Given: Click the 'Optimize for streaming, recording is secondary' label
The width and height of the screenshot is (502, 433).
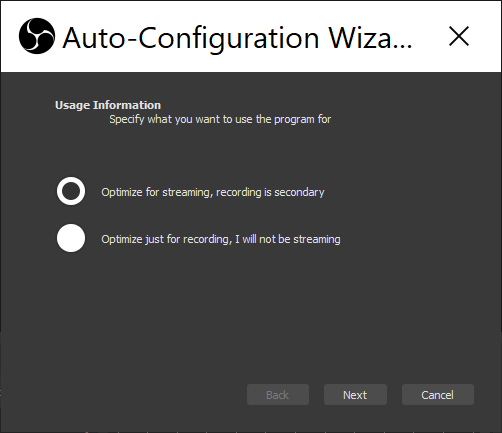Looking at the screenshot, I should coord(213,192).
